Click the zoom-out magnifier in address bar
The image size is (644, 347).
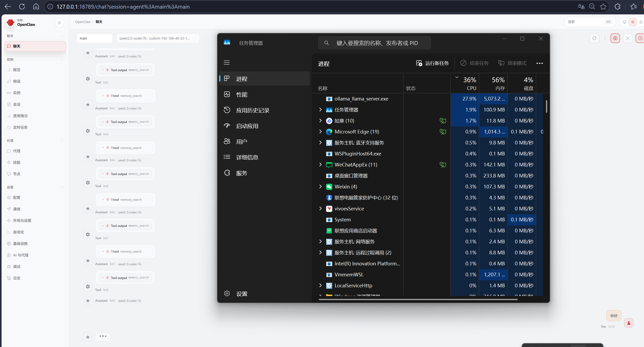592,7
